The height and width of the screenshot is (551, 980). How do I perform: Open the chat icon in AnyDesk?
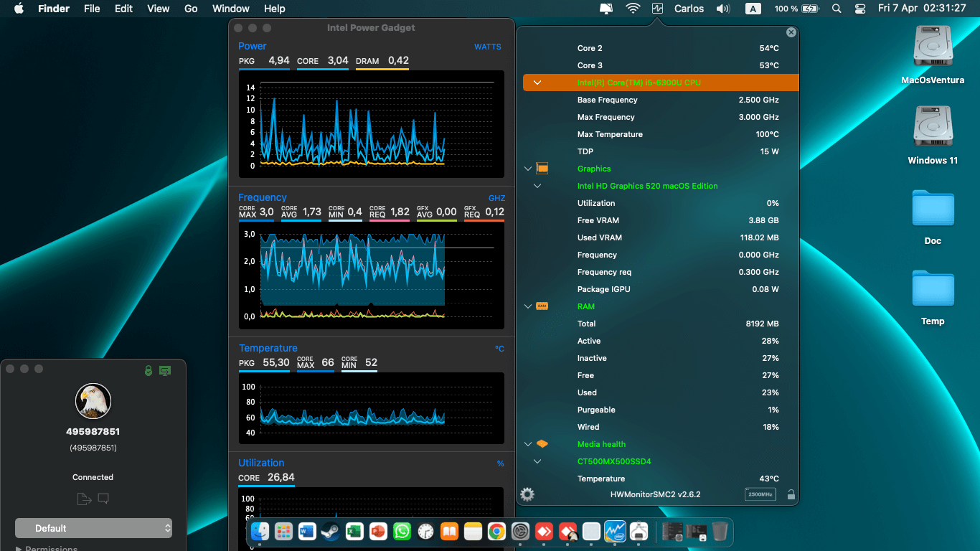[103, 499]
